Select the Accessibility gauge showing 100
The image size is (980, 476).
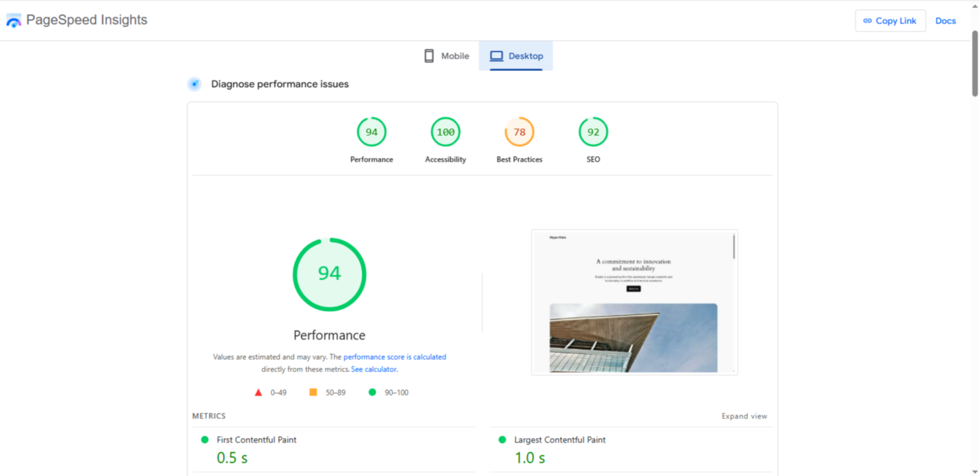pyautogui.click(x=445, y=132)
